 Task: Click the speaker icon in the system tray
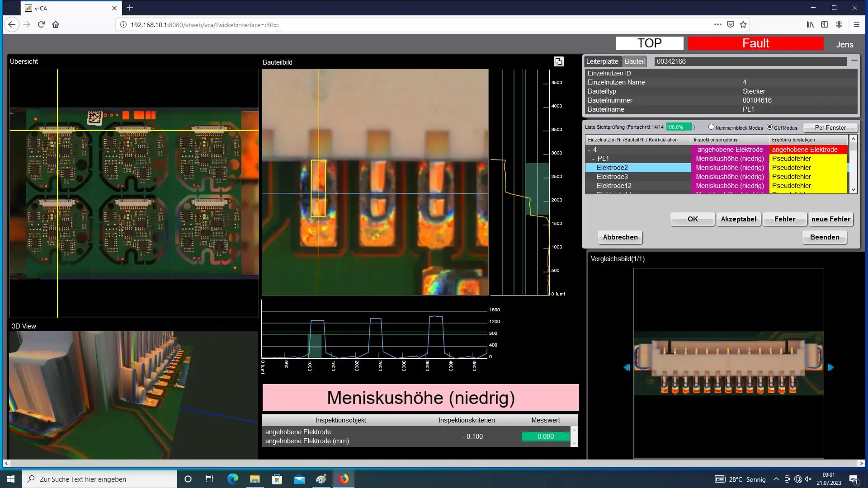(x=808, y=479)
